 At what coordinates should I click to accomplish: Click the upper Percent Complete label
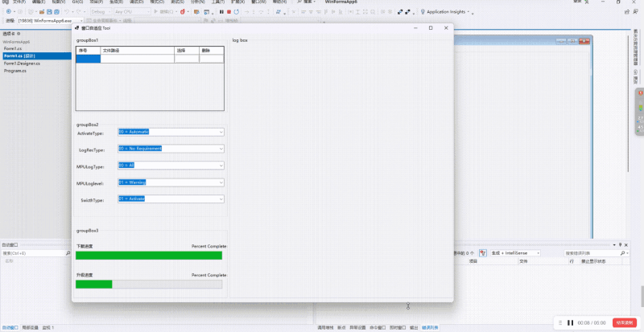[208, 246]
